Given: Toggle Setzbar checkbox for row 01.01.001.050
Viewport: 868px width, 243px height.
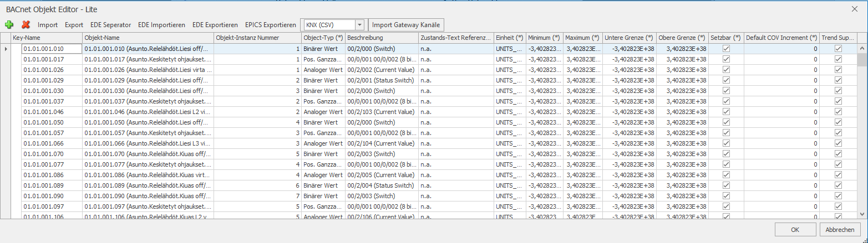Looking at the screenshot, I should point(726,122).
